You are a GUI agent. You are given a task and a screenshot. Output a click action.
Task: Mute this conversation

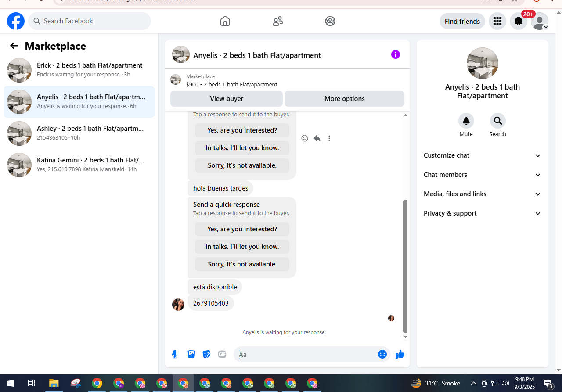click(x=466, y=121)
